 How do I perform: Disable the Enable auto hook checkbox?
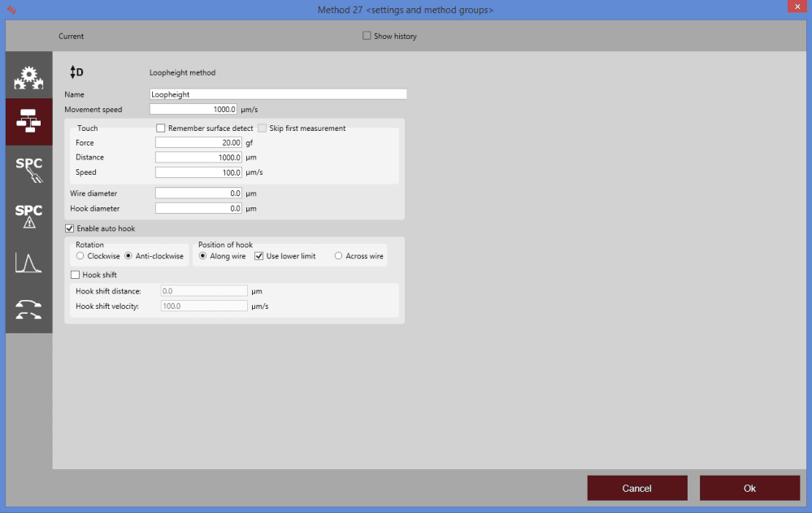click(x=70, y=228)
